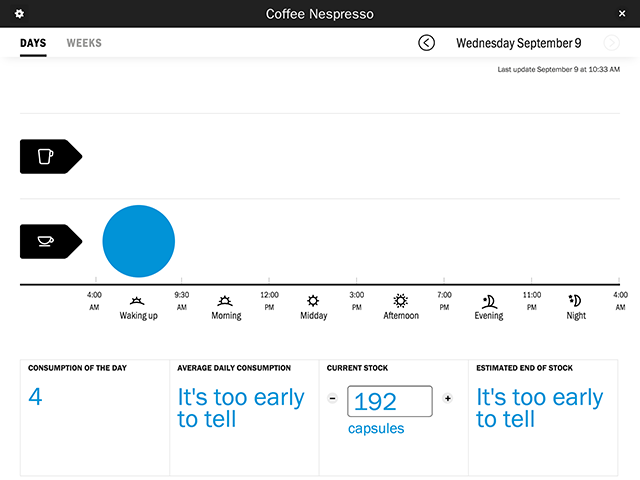Open the settings gear icon
Image resolution: width=640 pixels, height=480 pixels.
tap(19, 13)
